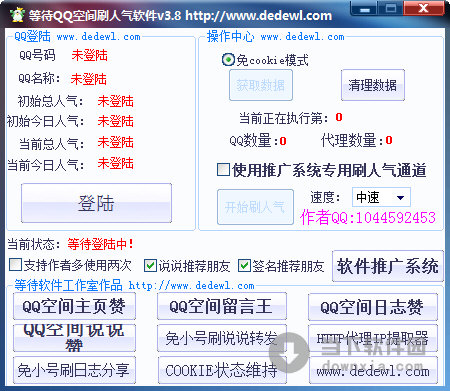Open COOKIE状态维持 tool
This screenshot has width=450, height=391.
pos(222,370)
